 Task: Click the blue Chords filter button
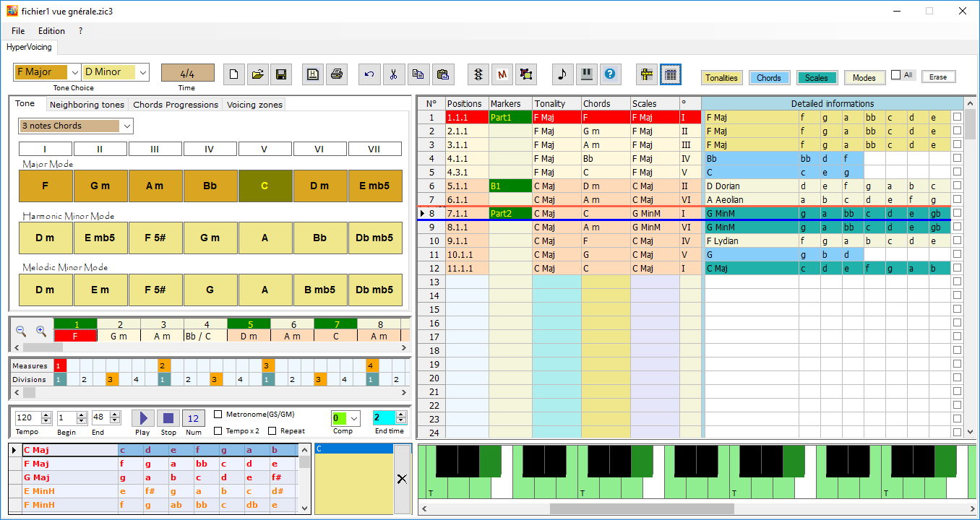click(x=769, y=78)
